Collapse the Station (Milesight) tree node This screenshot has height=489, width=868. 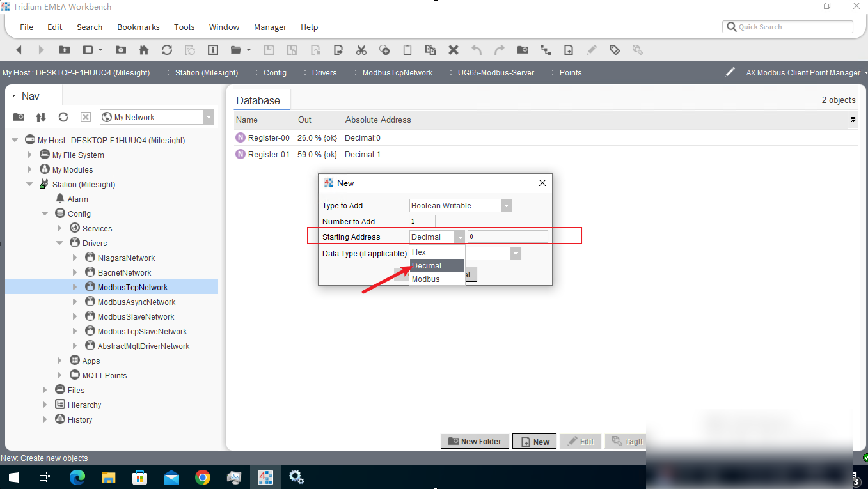tap(29, 184)
